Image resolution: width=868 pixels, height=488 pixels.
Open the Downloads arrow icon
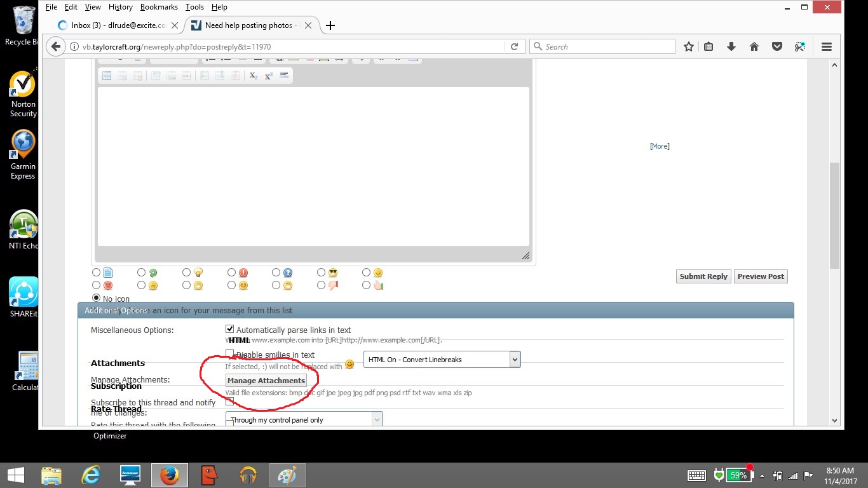(731, 46)
